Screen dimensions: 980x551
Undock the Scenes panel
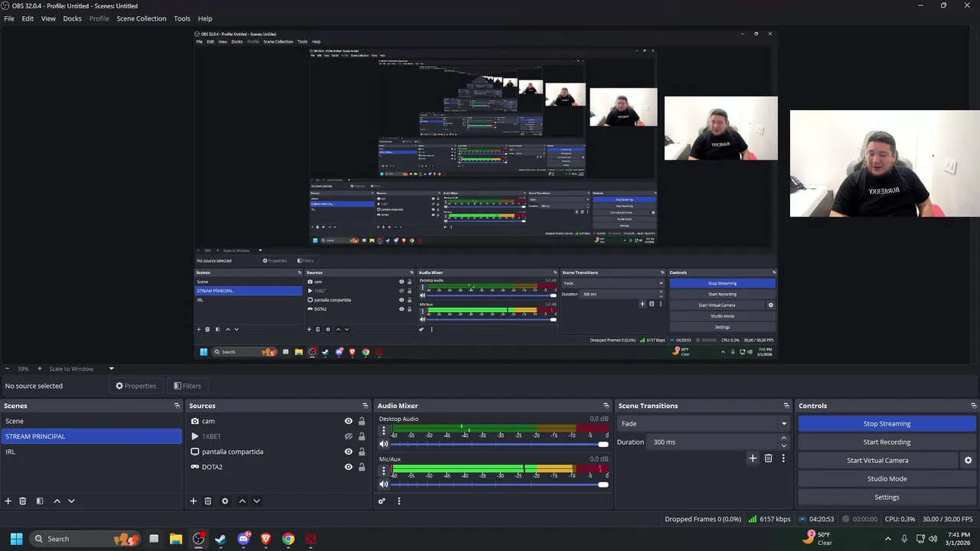[177, 406]
